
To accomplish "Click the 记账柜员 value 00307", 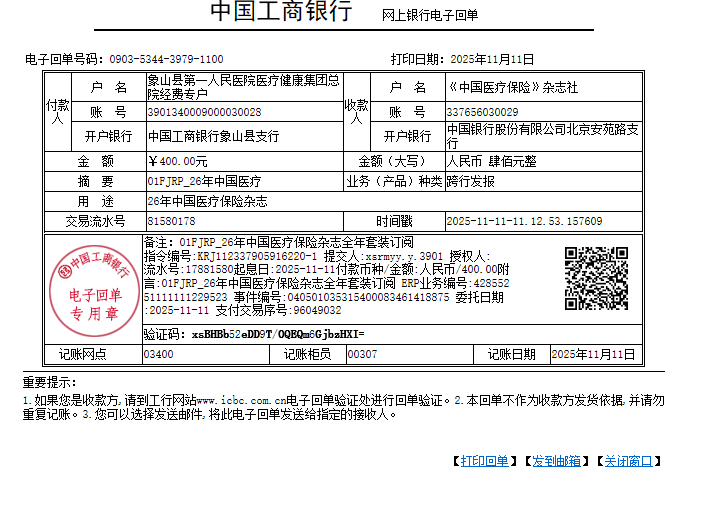I will click(x=362, y=354).
